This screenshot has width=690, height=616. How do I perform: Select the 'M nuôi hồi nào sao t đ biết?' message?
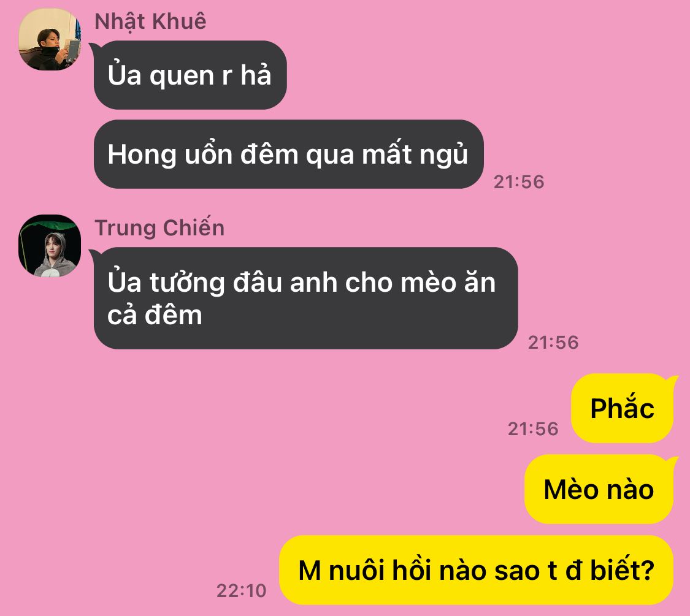coord(477,570)
